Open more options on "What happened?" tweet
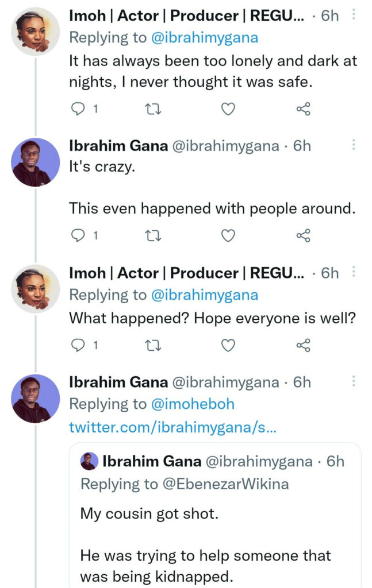 click(x=354, y=272)
